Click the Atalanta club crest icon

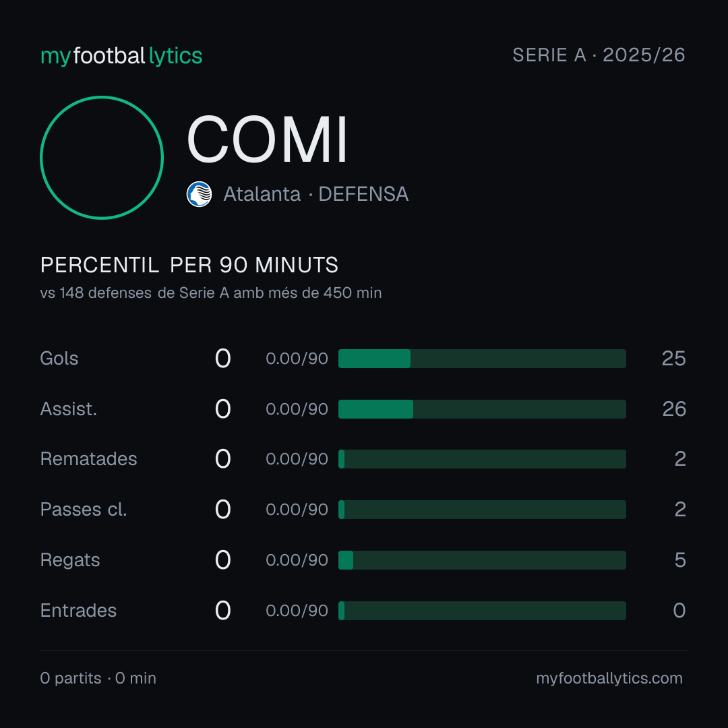point(199,194)
